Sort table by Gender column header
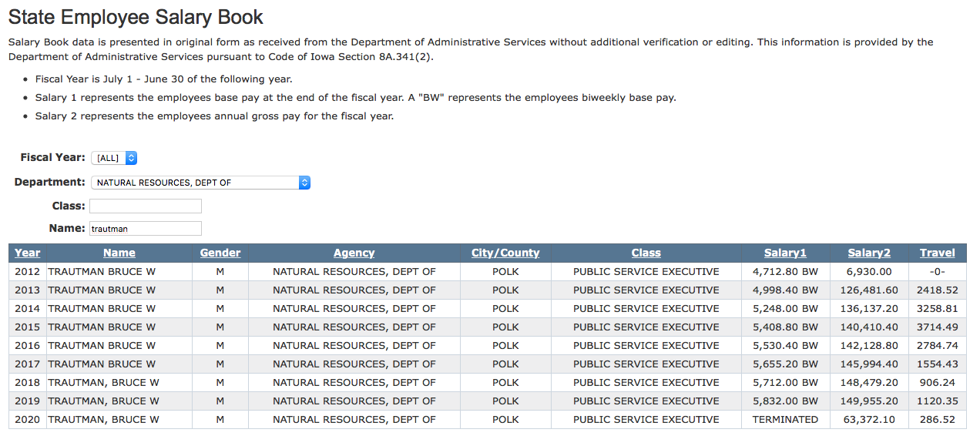Screen dimensions: 980x436 (x=220, y=253)
